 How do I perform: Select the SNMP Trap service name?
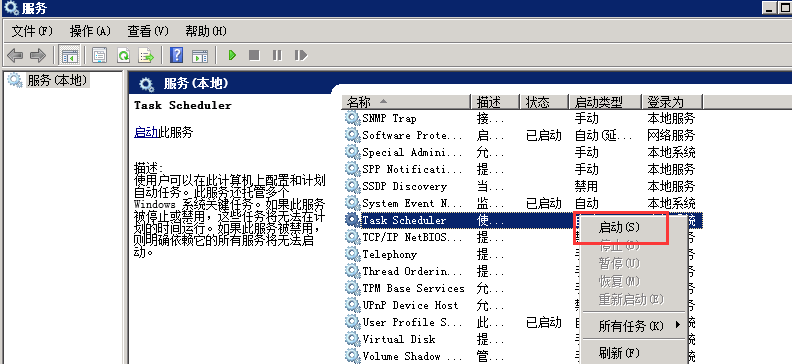(389, 118)
